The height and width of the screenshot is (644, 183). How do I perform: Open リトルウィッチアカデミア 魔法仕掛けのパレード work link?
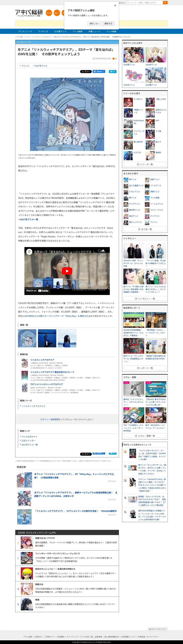click(x=52, y=372)
